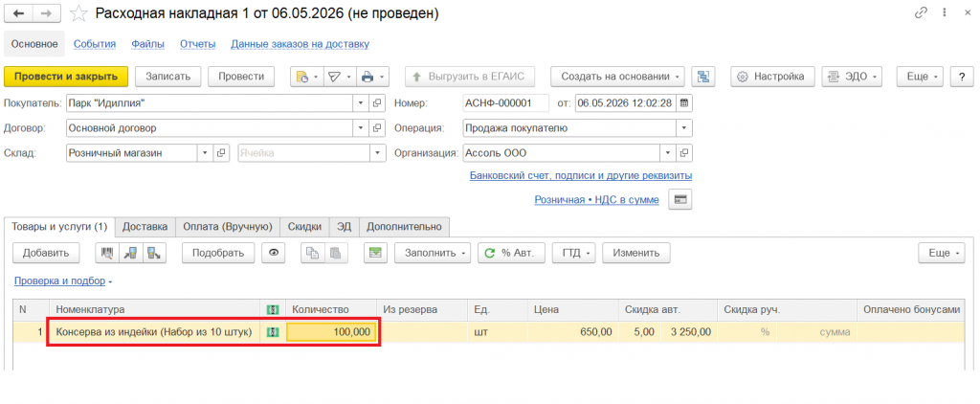This screenshot has height=404, width=980.
Task: Add document to favorites with star
Action: pos(78,13)
